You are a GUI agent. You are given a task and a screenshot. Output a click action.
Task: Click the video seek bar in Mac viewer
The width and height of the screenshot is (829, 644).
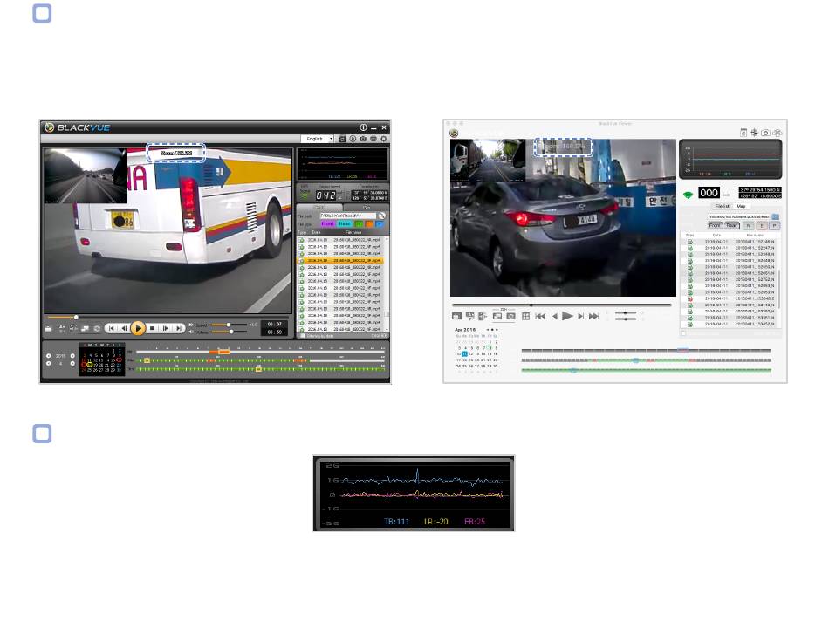point(562,305)
